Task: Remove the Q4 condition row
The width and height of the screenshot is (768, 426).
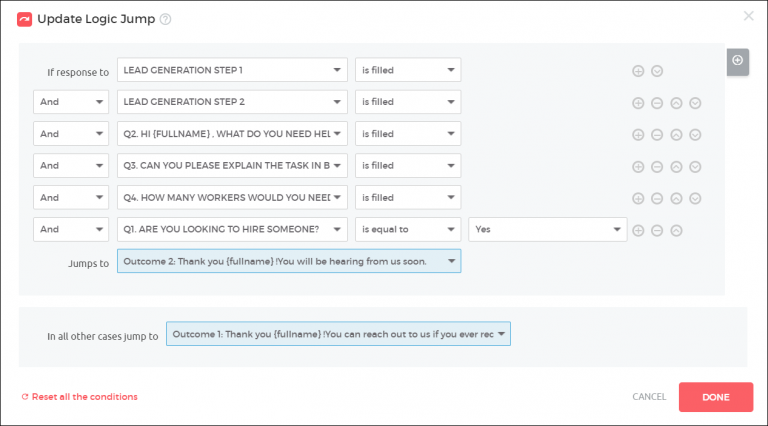Action: (x=657, y=198)
